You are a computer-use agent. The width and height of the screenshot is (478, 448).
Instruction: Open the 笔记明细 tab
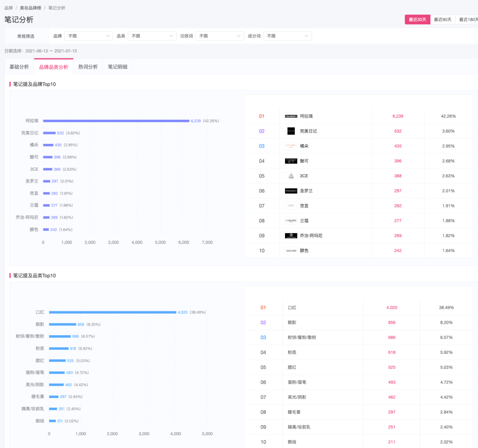[x=118, y=67]
